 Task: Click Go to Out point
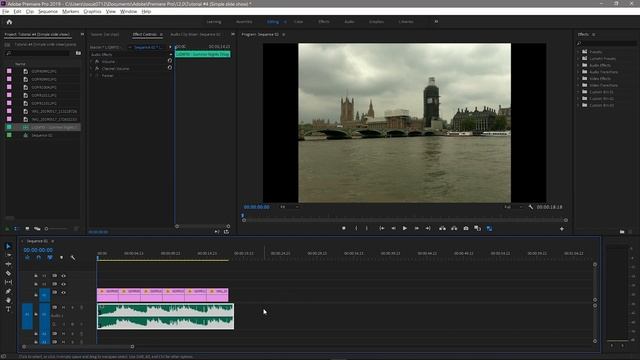tap(428, 229)
